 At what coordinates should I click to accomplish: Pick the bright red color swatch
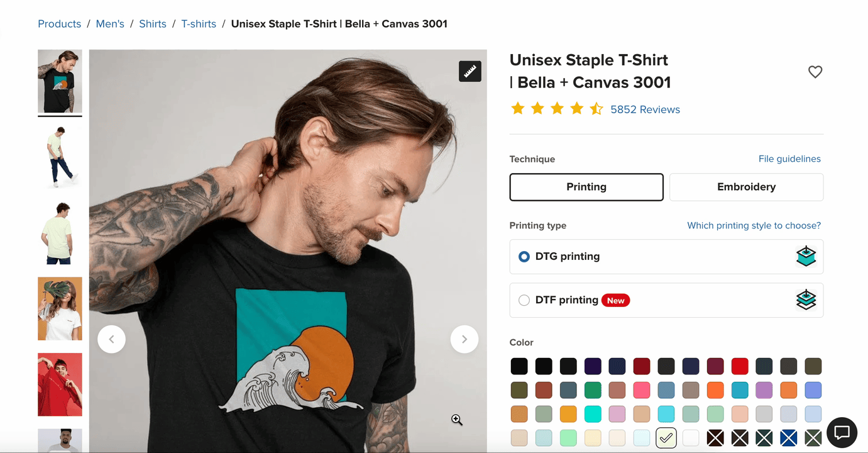pyautogui.click(x=740, y=366)
